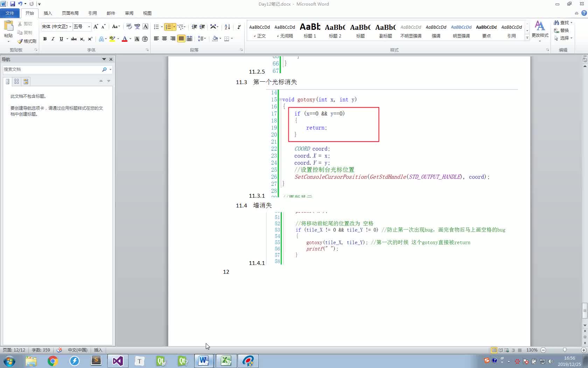Open the navigation pane options dropdown arrow

[x=104, y=59]
